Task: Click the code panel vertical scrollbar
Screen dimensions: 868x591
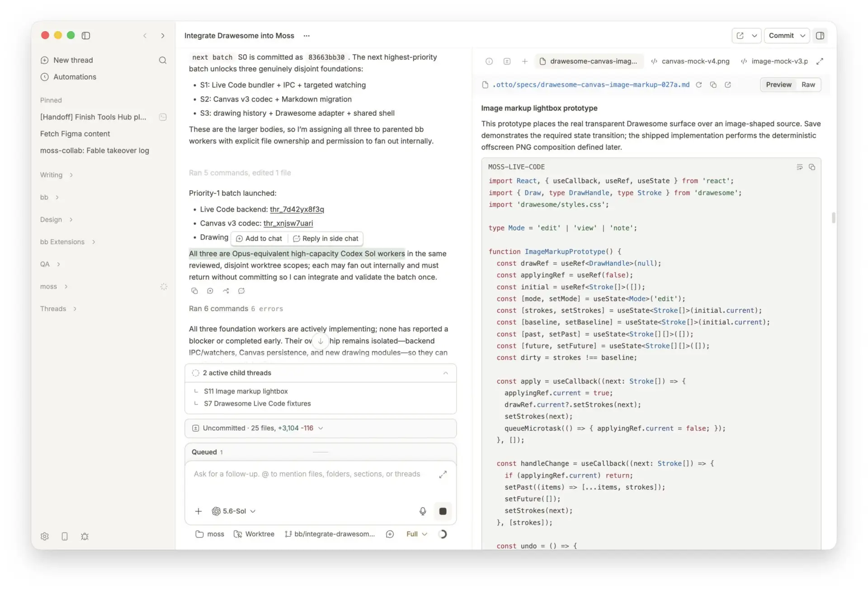Action: coord(833,217)
